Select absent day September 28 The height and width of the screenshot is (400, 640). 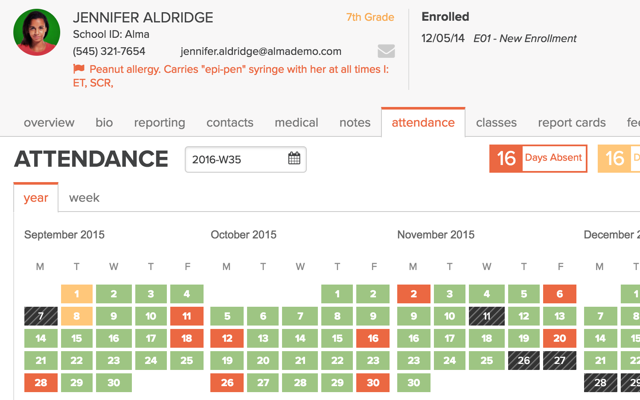[40, 383]
